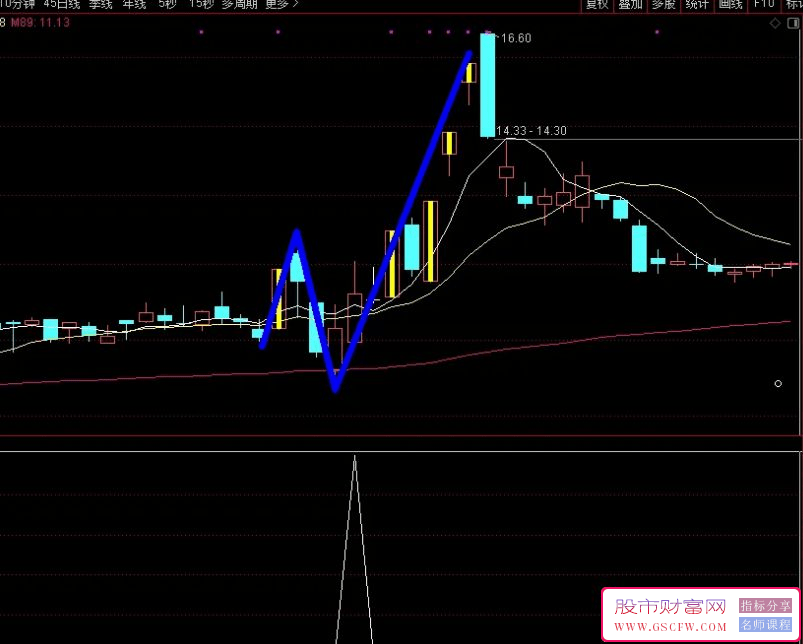This screenshot has width=803, height=644.
Task: Switch chart to 季线 period
Action: [x=100, y=4]
